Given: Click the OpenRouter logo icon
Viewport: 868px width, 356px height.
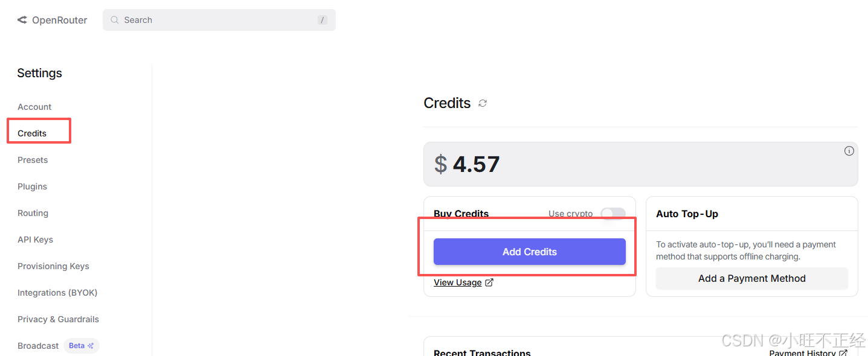Looking at the screenshot, I should pos(22,20).
